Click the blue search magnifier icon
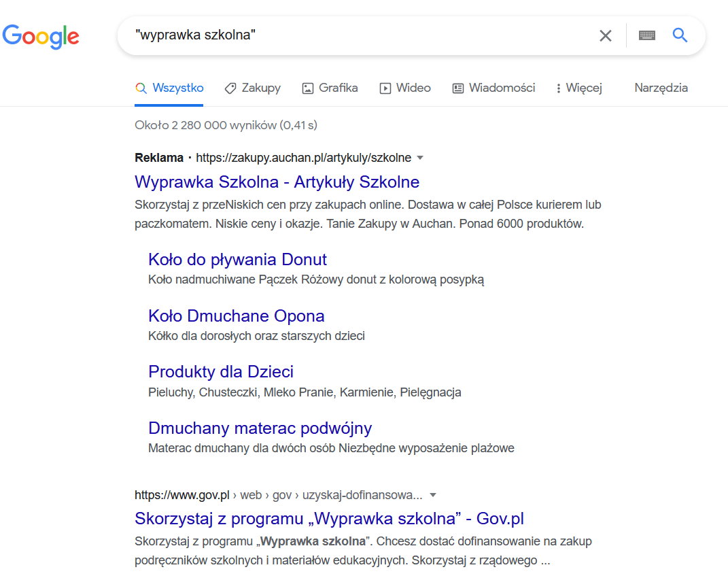Image resolution: width=728 pixels, height=578 pixels. point(680,35)
